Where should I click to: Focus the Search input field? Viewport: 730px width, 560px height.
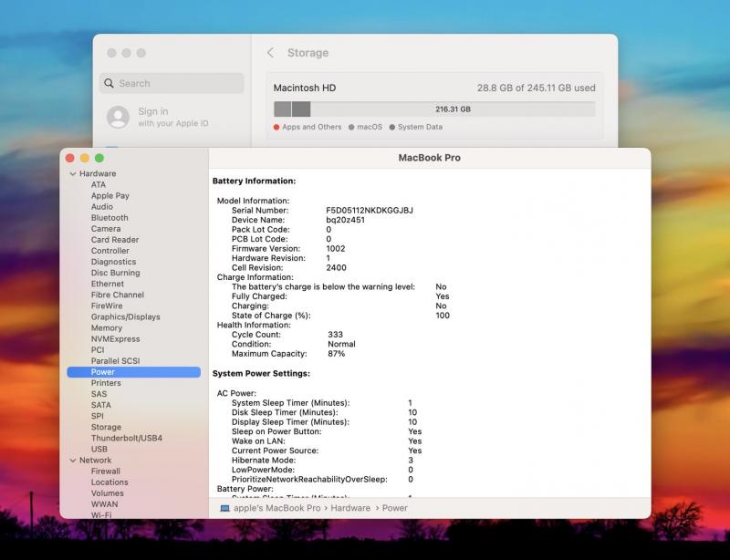(x=178, y=84)
